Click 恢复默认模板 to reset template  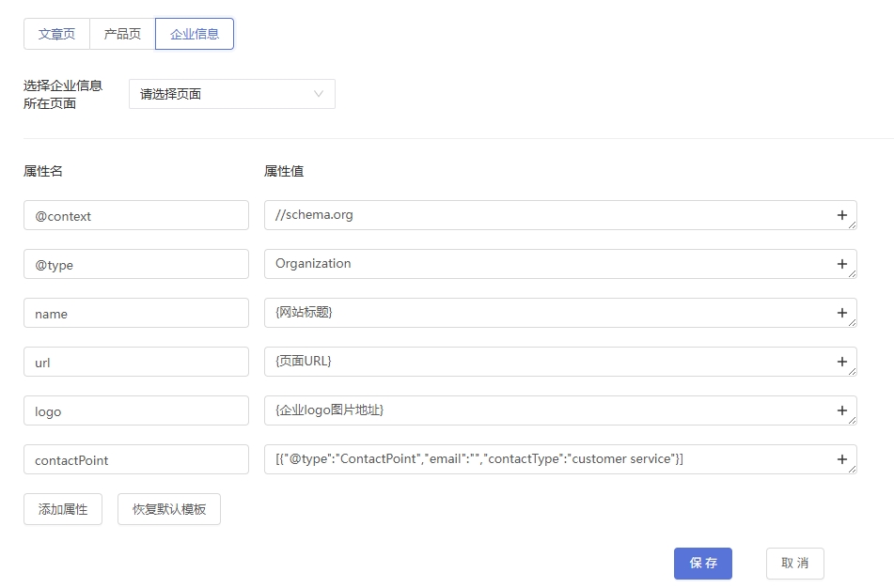tap(169, 509)
